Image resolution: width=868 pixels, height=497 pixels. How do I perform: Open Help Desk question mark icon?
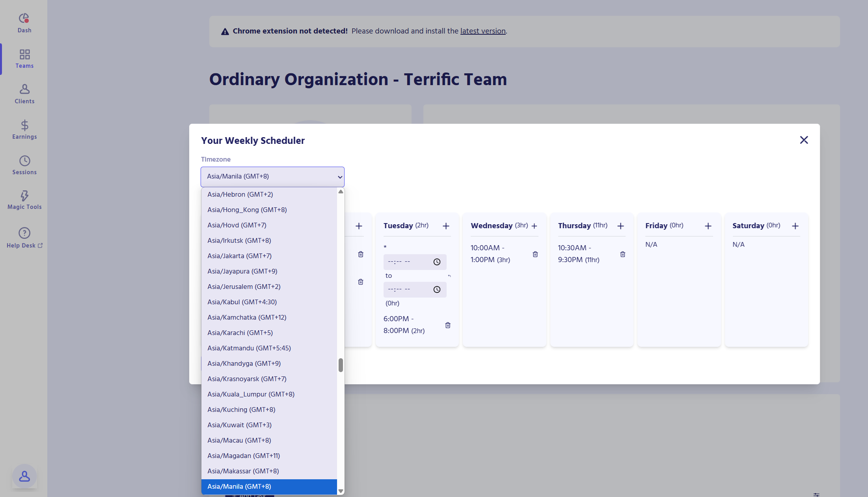pos(24,233)
